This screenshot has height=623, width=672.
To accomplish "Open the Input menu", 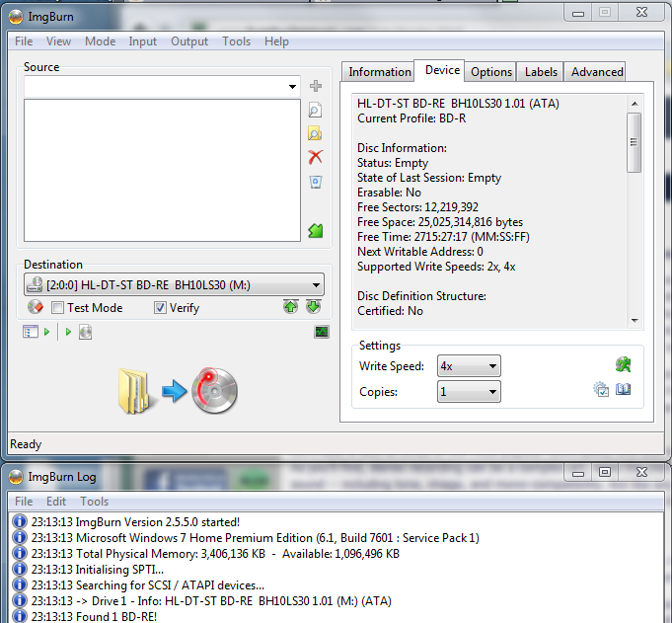I will pos(143,41).
